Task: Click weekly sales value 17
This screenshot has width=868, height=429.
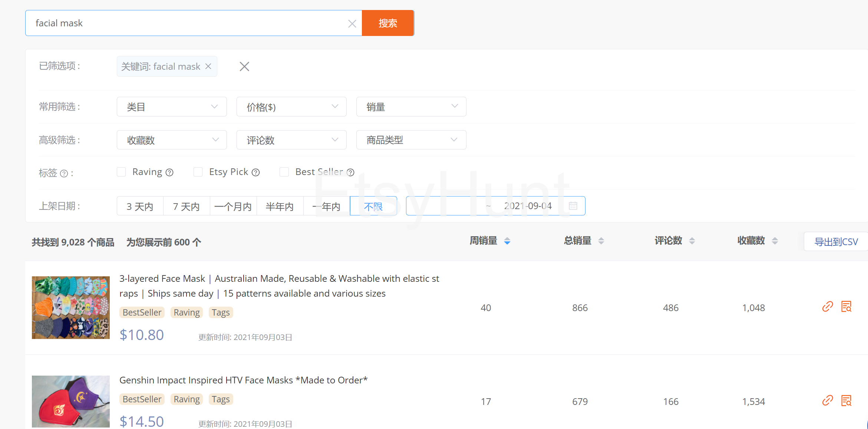Action: (486, 402)
